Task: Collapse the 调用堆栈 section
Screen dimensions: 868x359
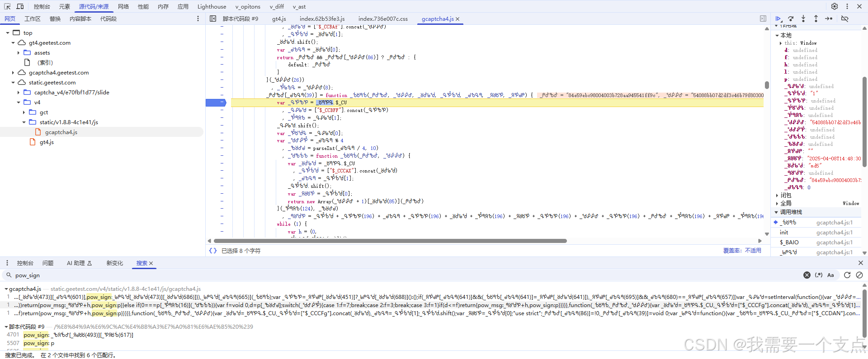Action: [x=777, y=212]
